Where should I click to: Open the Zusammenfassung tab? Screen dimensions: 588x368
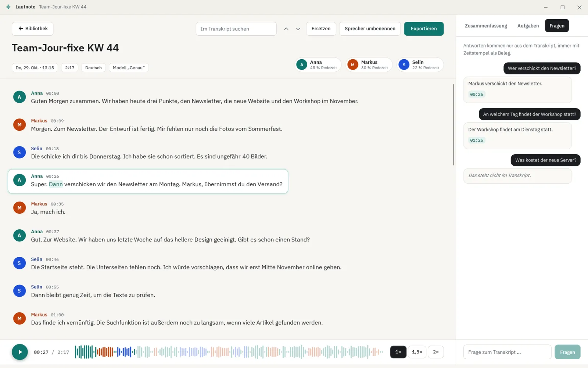(x=486, y=26)
